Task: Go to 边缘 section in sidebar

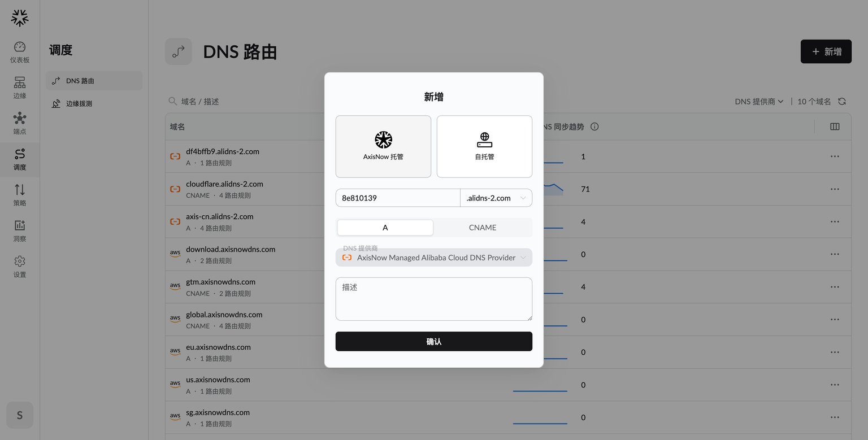Action: click(x=20, y=88)
